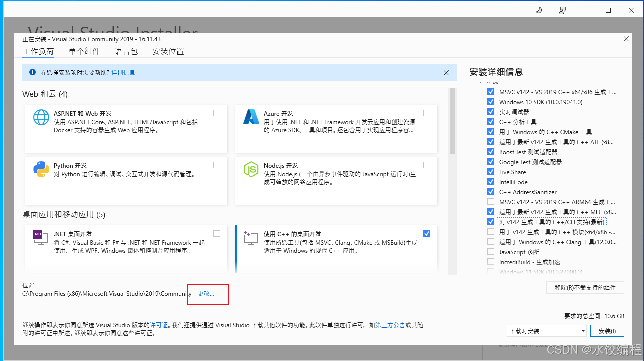Check the ASP.NET 和 Web 开发 workload
Image resolution: width=644 pixels, height=361 pixels.
(x=217, y=113)
